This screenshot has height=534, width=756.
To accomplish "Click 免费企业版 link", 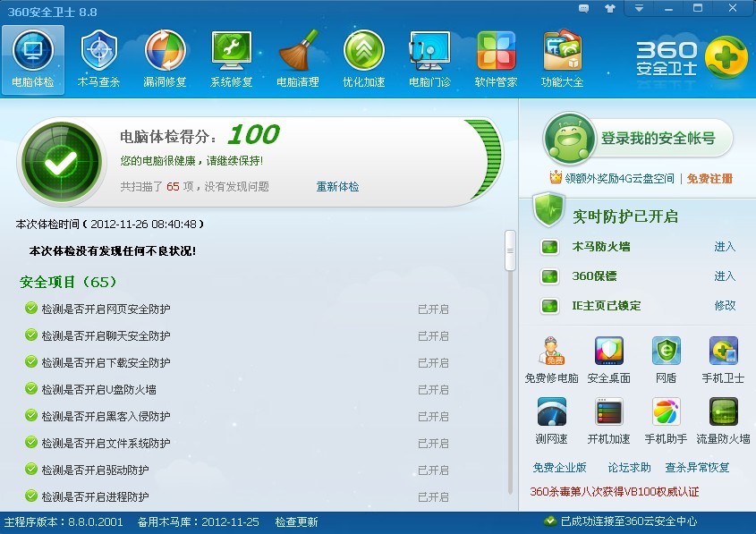I will [x=559, y=468].
